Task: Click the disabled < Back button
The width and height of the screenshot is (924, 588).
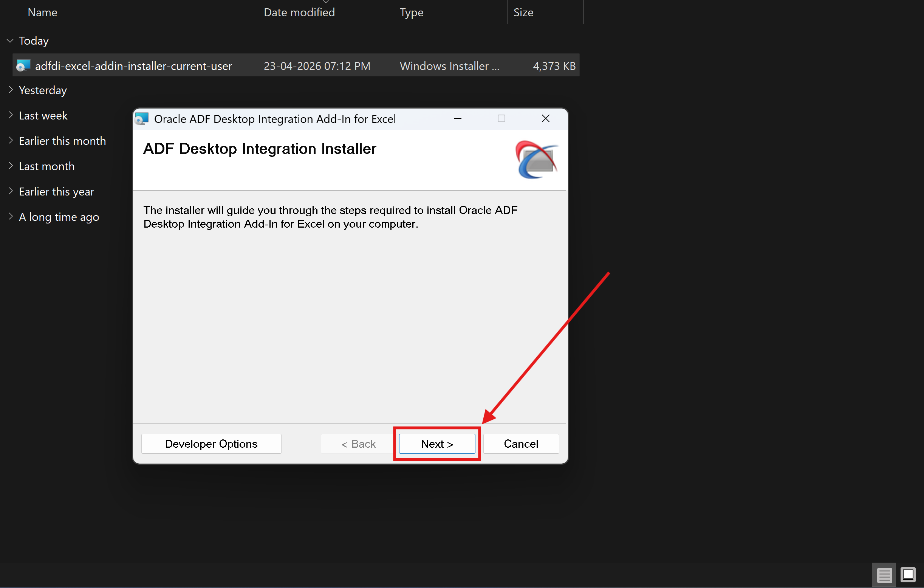Action: (358, 444)
